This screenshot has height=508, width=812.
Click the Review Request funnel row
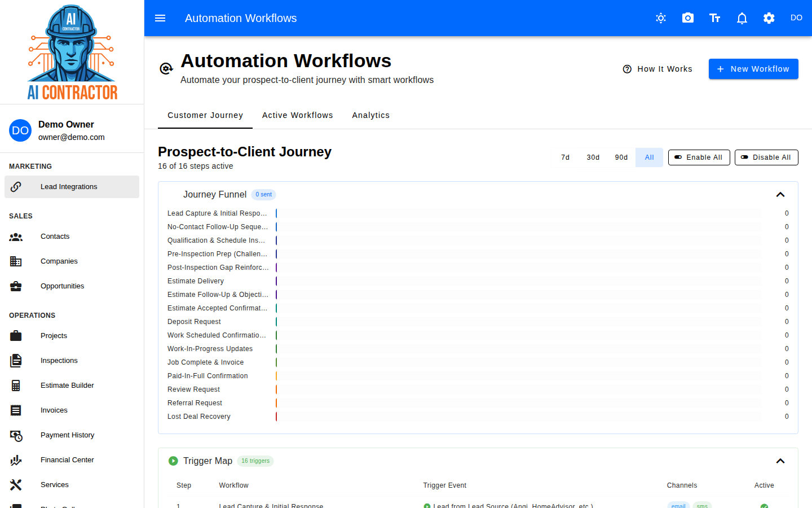[x=478, y=389]
